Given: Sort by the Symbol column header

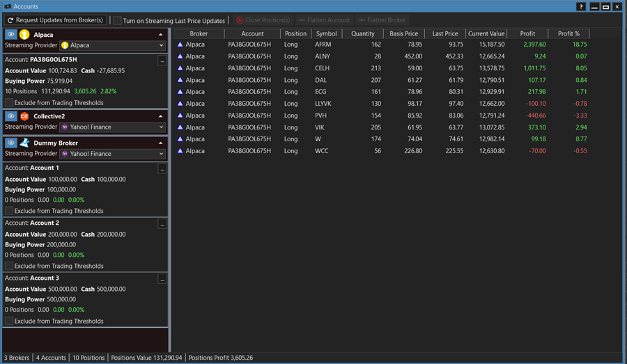Looking at the screenshot, I should click(x=326, y=33).
